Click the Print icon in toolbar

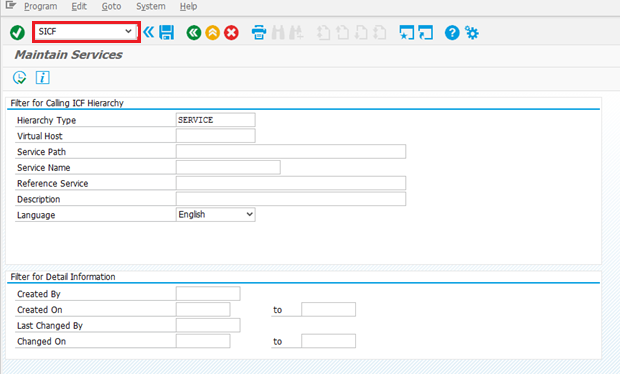259,33
